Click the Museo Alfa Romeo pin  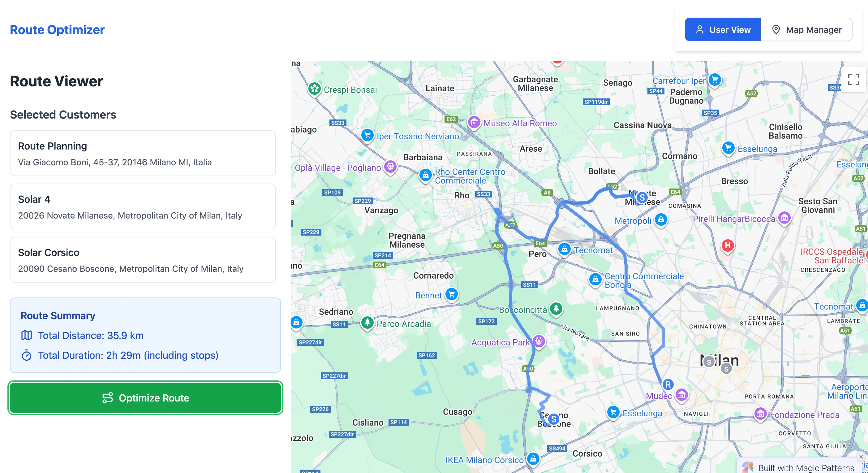click(474, 122)
